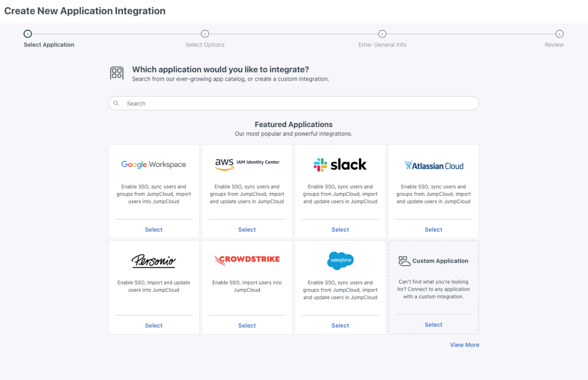
Task: Click Personio 'Enable SSO, import and update' description
Action: 154,286
